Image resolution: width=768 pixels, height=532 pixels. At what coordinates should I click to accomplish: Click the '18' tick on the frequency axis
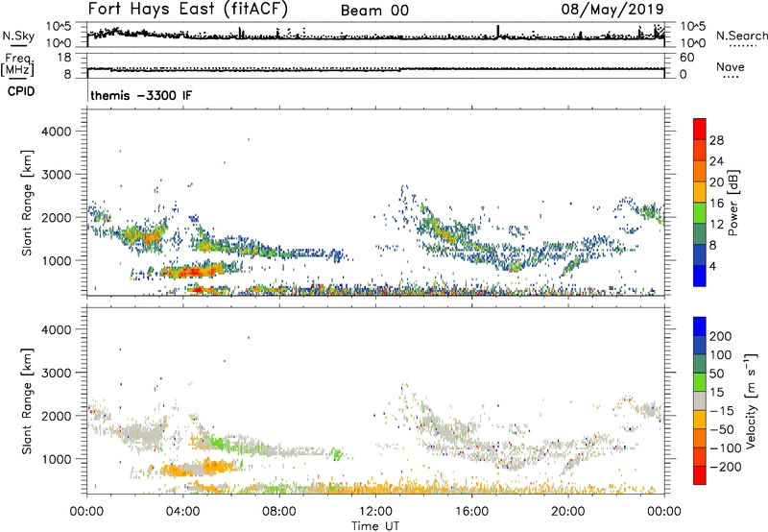(x=64, y=58)
